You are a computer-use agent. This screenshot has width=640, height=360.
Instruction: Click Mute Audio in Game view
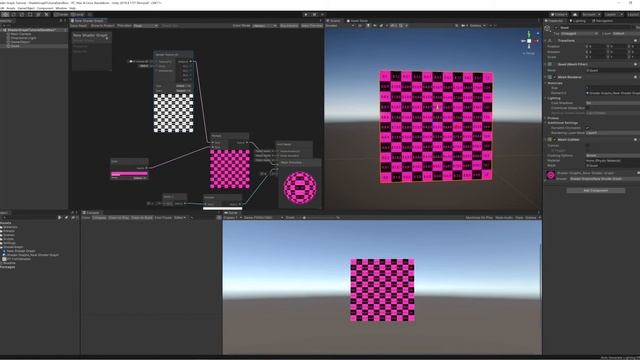coord(504,218)
